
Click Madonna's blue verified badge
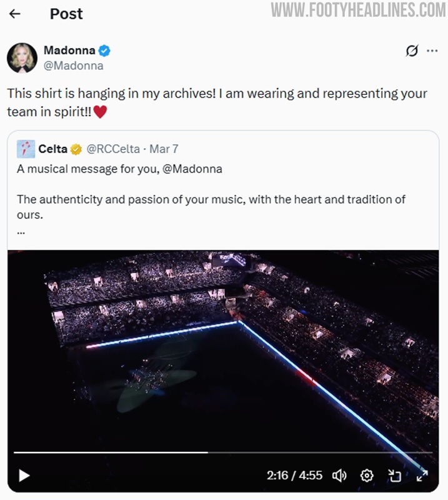pos(106,51)
